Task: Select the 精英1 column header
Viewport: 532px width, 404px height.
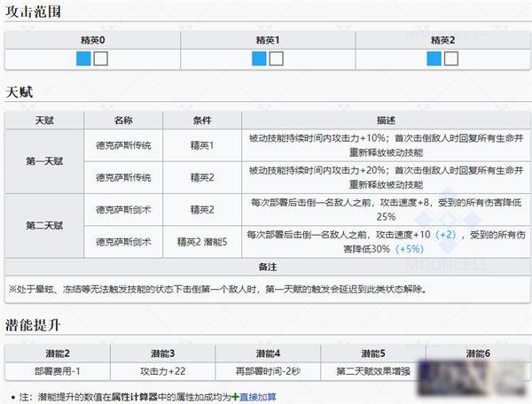Action: [x=268, y=41]
